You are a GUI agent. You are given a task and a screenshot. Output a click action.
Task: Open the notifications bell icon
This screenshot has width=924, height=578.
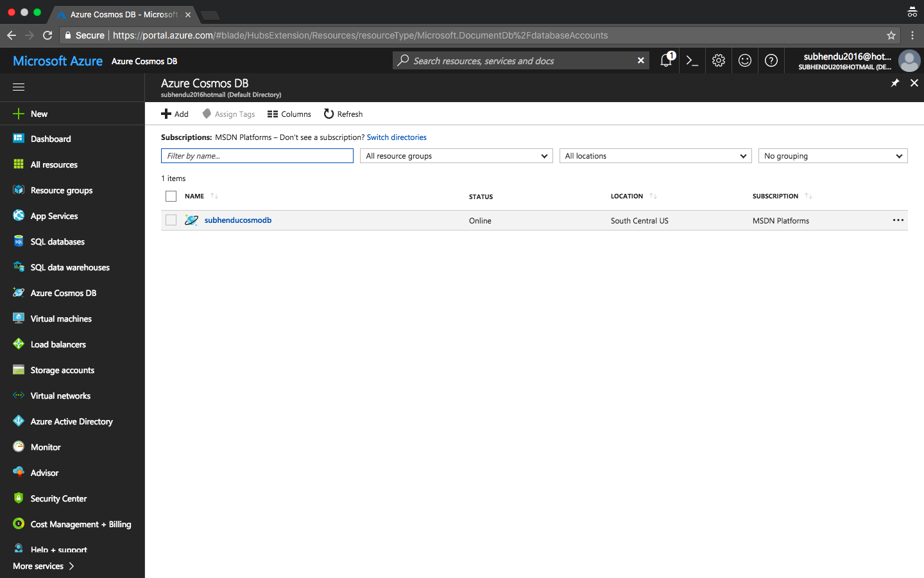(x=666, y=60)
